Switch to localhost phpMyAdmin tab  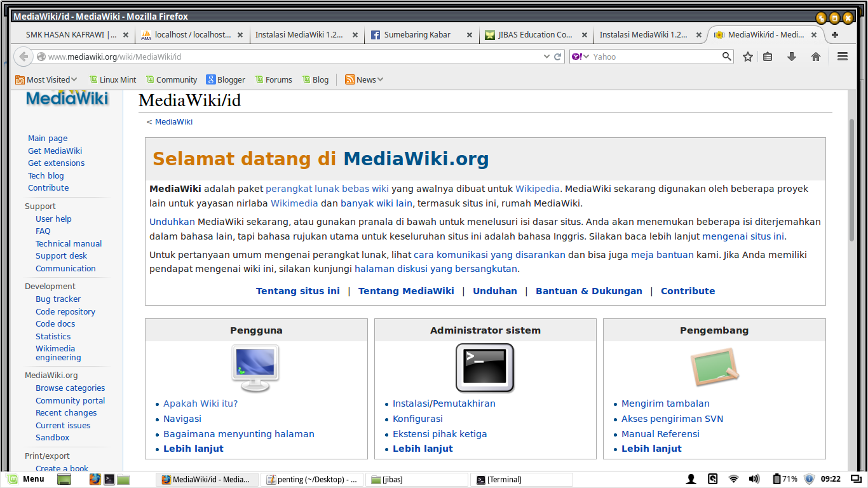click(x=193, y=35)
